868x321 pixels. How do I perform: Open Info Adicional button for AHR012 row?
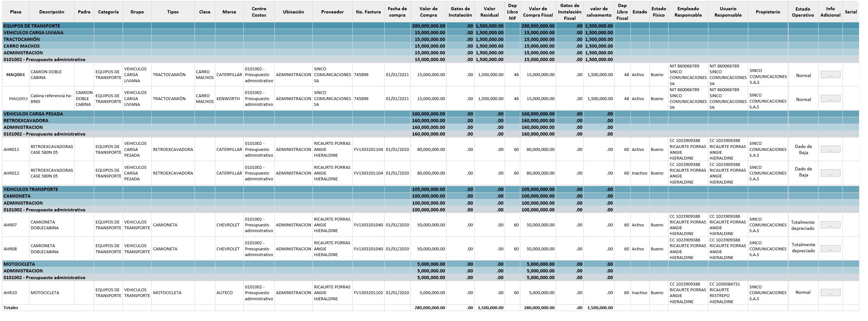(830, 173)
